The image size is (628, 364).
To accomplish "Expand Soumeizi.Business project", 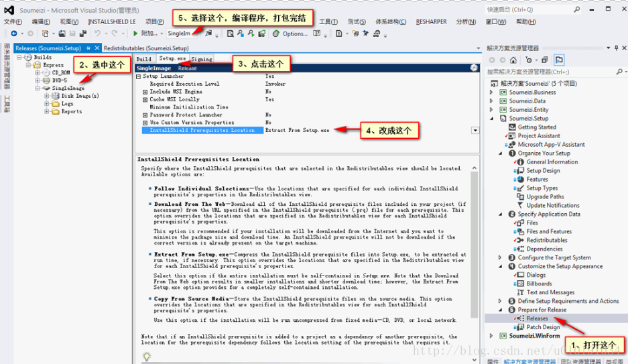I will 491,92.
